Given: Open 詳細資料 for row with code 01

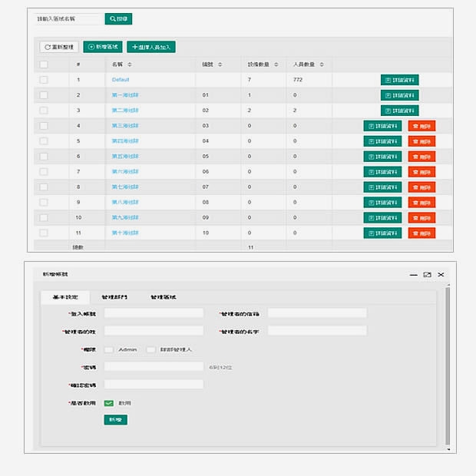Looking at the screenshot, I should [400, 95].
